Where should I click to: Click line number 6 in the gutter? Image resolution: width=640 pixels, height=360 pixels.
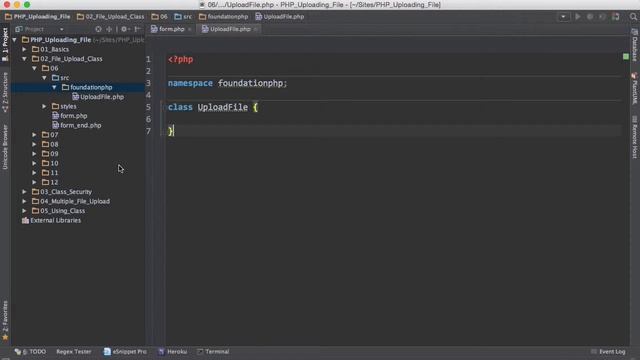(x=149, y=119)
